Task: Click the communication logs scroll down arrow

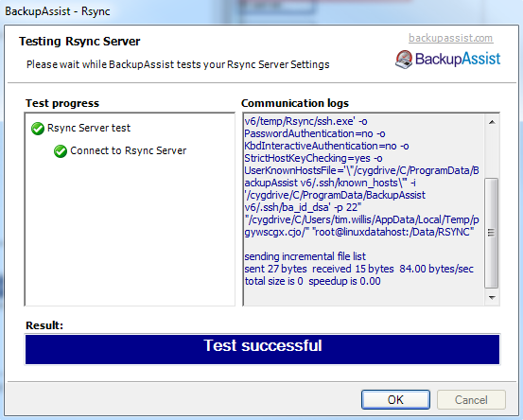Action: (492, 297)
